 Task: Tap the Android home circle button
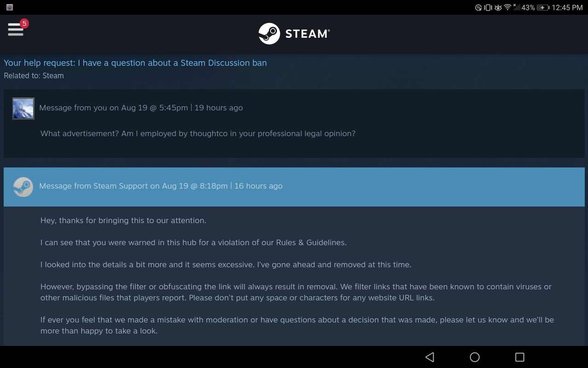(475, 357)
